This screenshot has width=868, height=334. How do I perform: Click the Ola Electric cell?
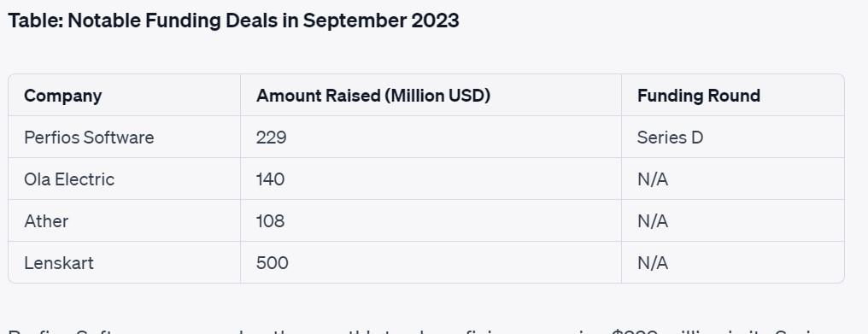[69, 179]
